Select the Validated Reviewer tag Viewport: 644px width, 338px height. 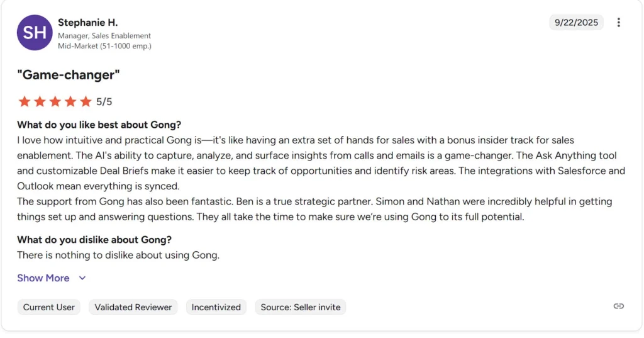(x=133, y=307)
